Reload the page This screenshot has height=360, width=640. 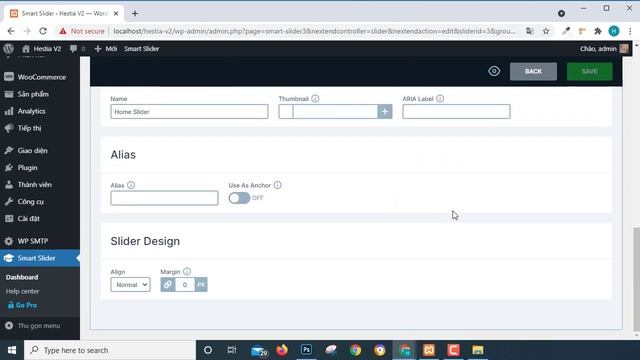[x=43, y=31]
